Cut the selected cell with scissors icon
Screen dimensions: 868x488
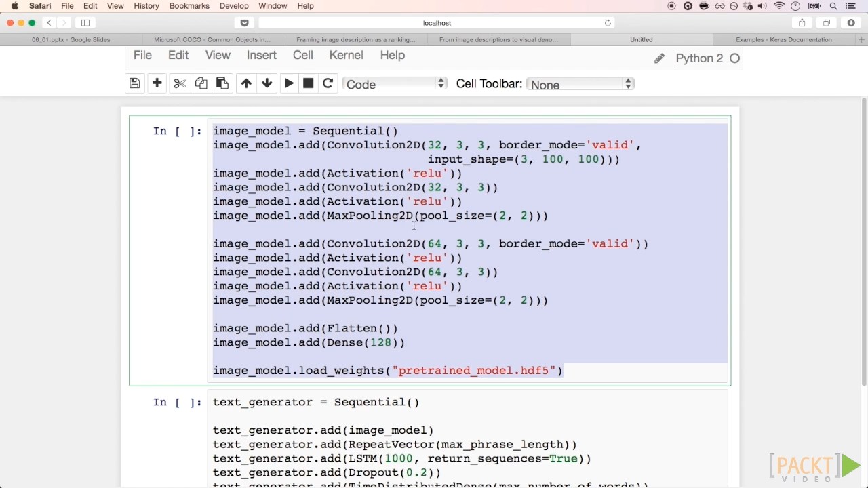(x=180, y=83)
